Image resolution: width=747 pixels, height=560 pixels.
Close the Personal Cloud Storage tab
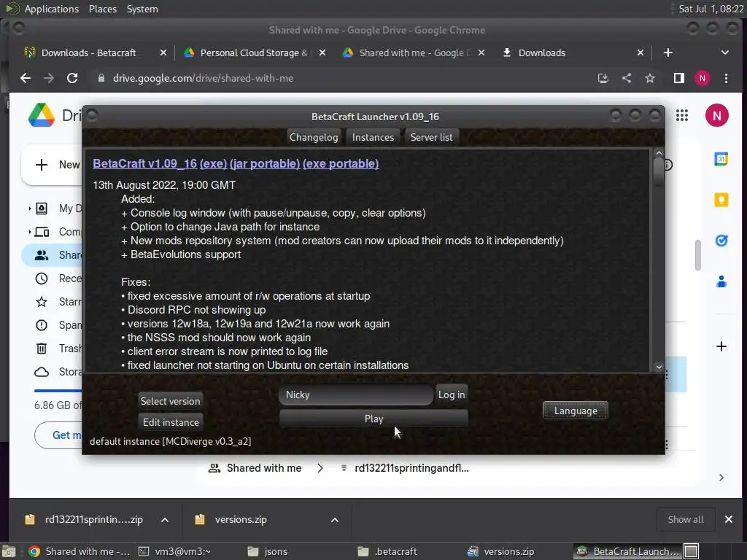coord(322,52)
